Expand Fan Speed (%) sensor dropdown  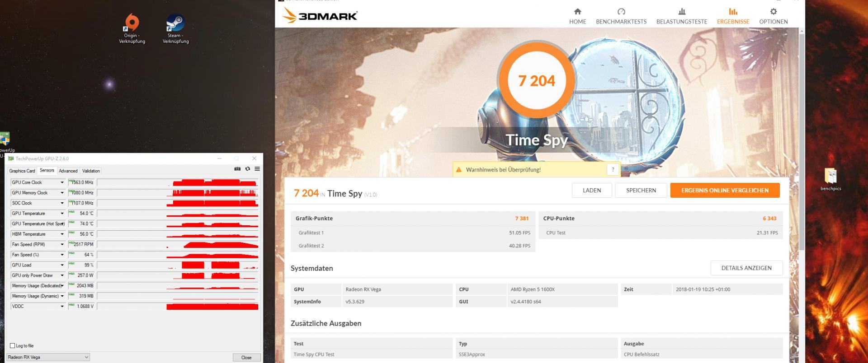click(x=62, y=255)
